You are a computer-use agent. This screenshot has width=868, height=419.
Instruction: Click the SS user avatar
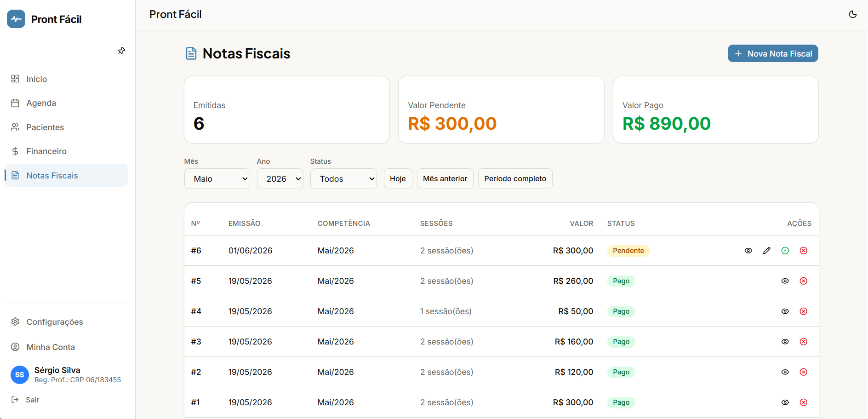[x=20, y=375]
